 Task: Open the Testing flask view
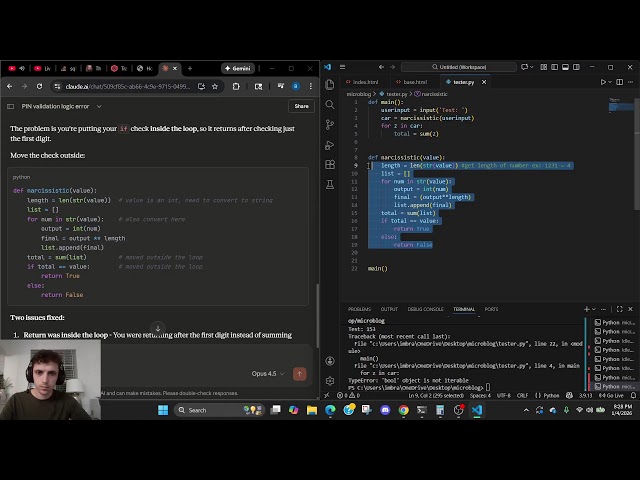point(330,184)
